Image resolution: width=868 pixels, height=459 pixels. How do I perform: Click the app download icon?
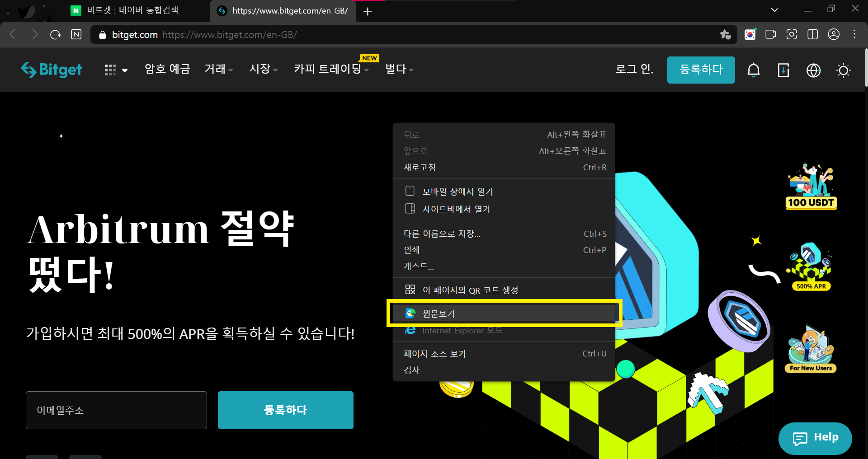coord(783,70)
